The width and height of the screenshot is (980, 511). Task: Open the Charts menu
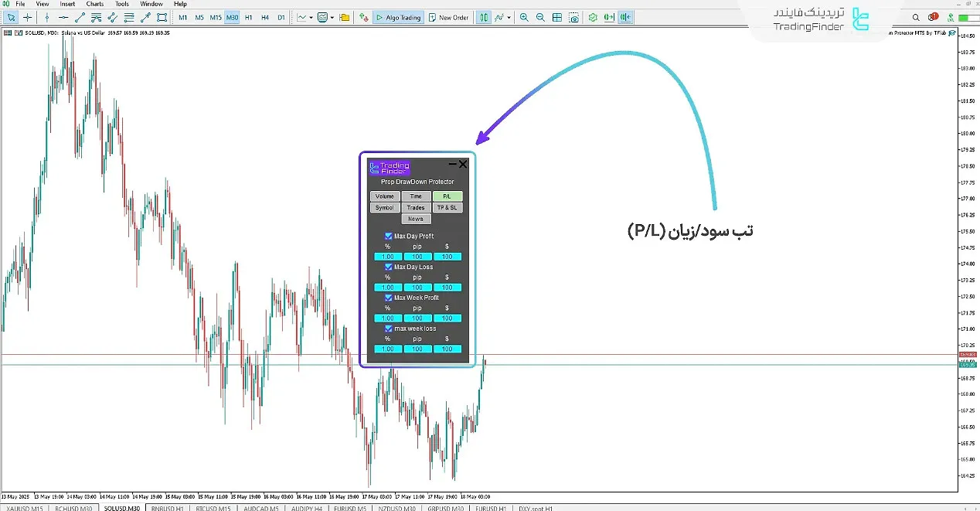(x=95, y=4)
